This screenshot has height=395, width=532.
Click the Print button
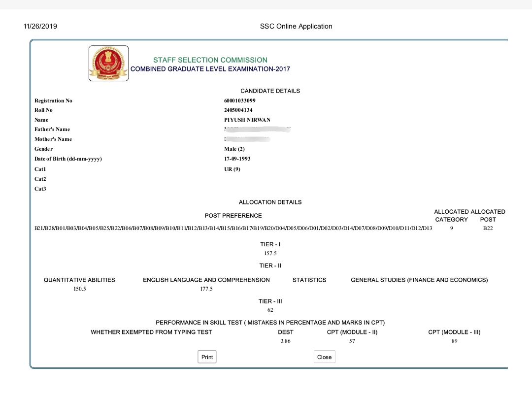pos(207,357)
